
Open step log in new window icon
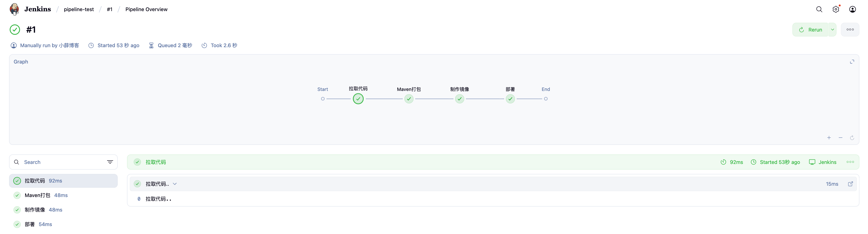[850, 184]
